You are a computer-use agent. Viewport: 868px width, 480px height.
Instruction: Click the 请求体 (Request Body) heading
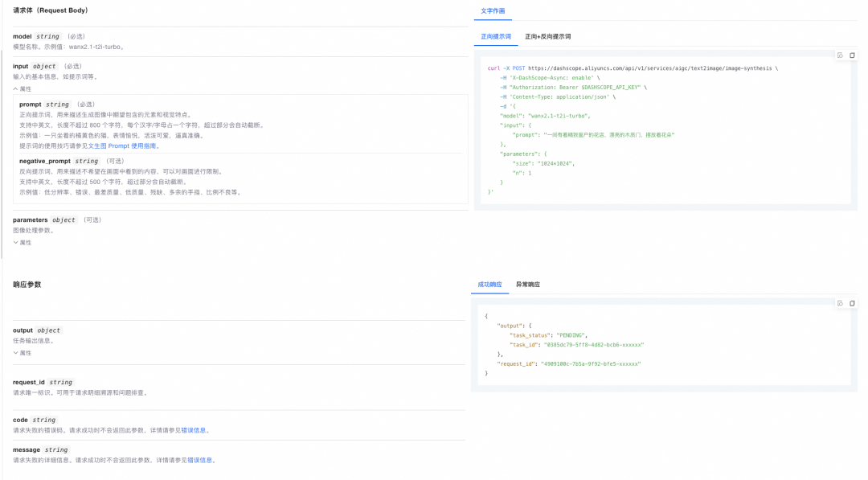click(51, 10)
